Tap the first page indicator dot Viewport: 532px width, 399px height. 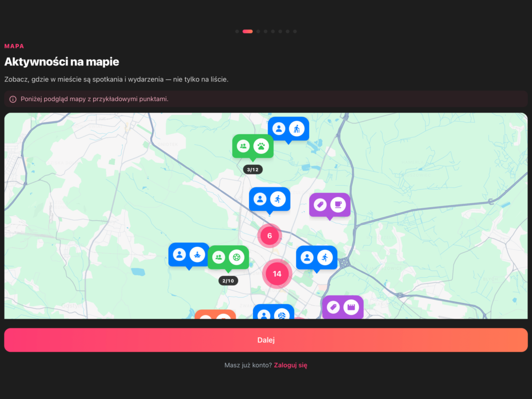click(237, 31)
